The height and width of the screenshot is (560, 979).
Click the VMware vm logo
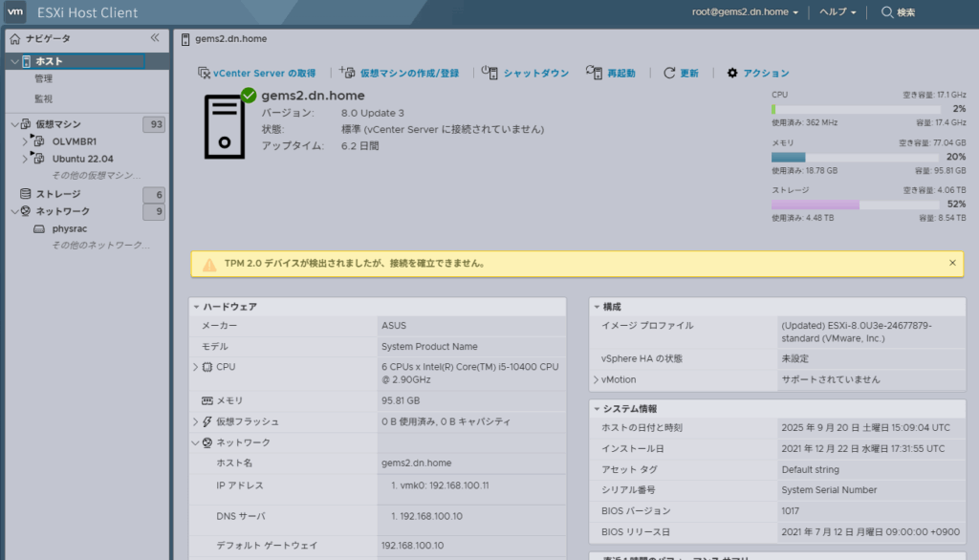[15, 11]
